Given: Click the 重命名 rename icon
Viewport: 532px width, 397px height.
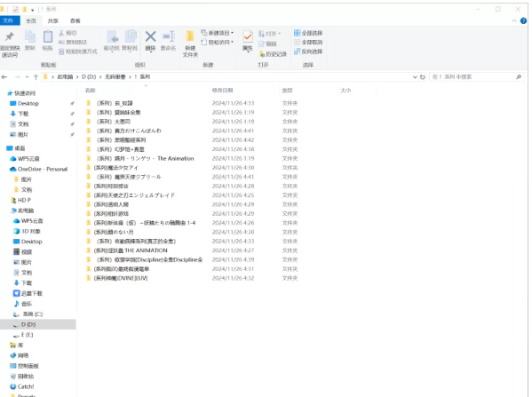Looking at the screenshot, I should [x=168, y=36].
